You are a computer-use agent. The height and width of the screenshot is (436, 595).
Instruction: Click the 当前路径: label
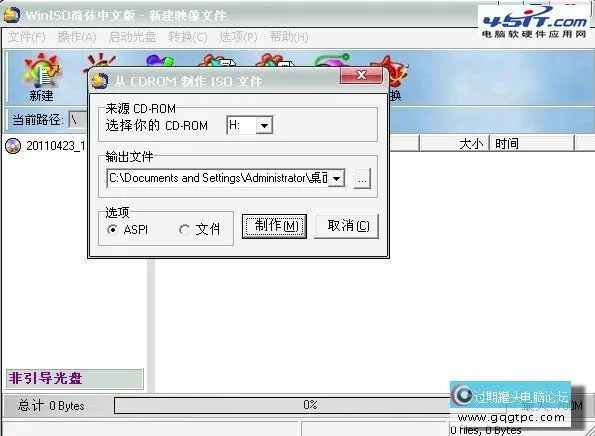[x=37, y=120]
